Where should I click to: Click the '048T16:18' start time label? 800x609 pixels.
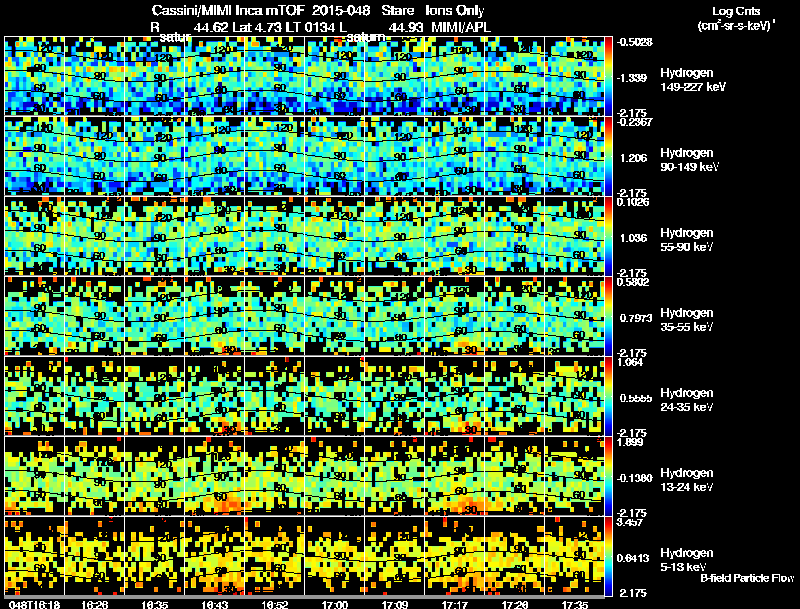point(34,604)
